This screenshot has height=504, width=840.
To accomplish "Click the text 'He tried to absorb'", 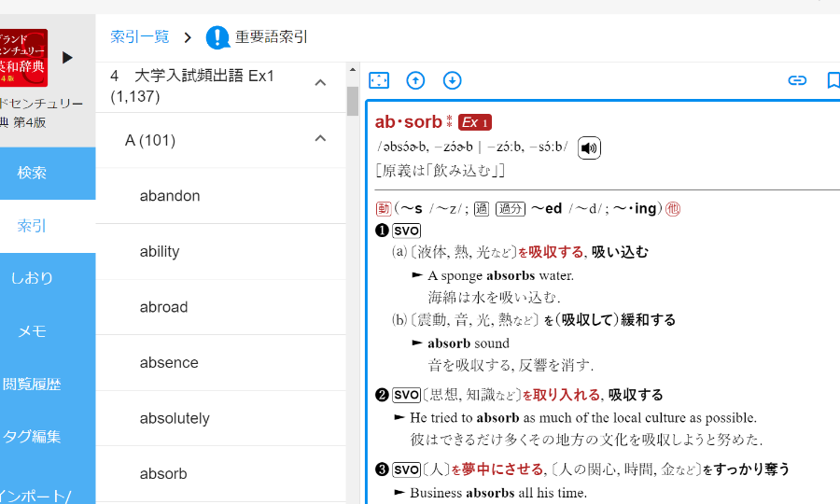I will point(465,418).
